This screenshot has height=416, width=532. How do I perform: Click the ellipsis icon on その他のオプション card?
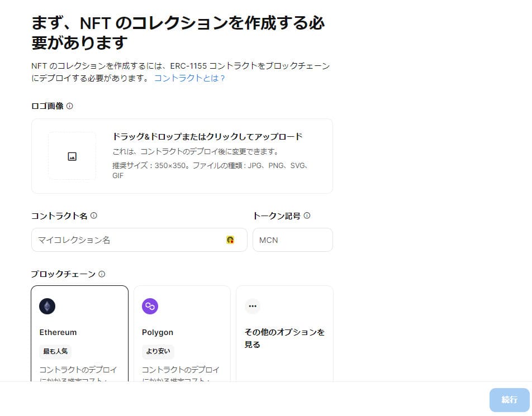(252, 306)
